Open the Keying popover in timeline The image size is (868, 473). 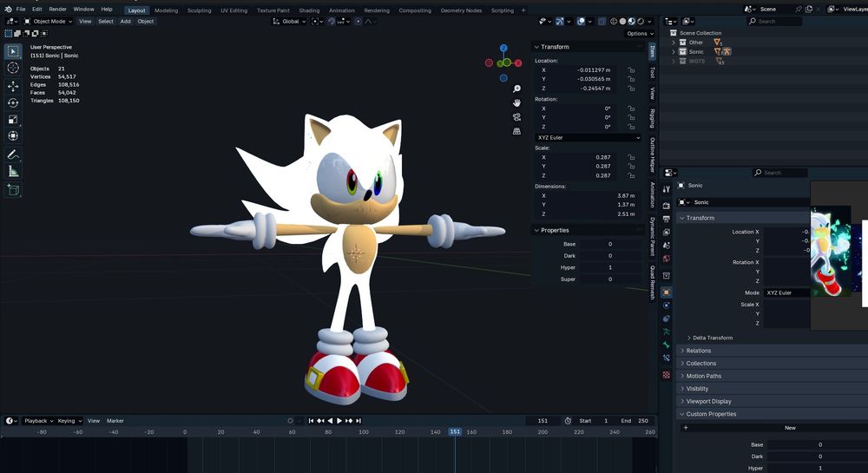pos(69,421)
